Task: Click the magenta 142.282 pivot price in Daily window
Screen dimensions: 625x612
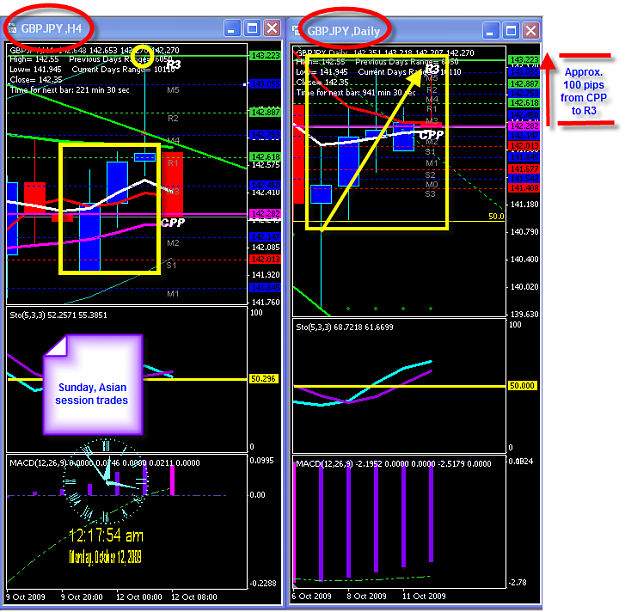Action: (x=525, y=126)
